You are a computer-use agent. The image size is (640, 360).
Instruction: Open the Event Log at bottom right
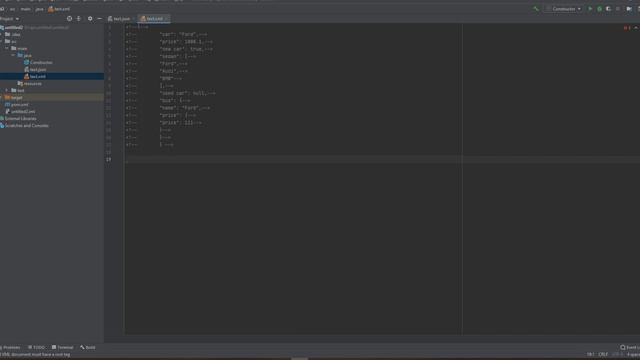[630, 347]
